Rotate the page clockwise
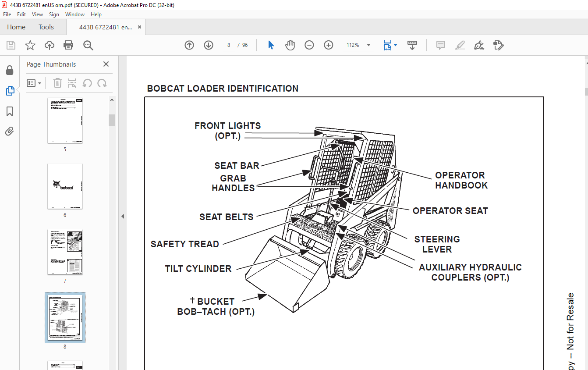The height and width of the screenshot is (370, 588). point(102,83)
